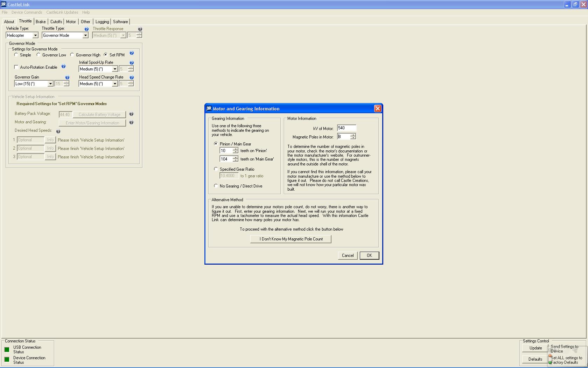Screen dimensions: 588x368
Task: Click help icon for Desired Head Speeds
Action: (58, 131)
